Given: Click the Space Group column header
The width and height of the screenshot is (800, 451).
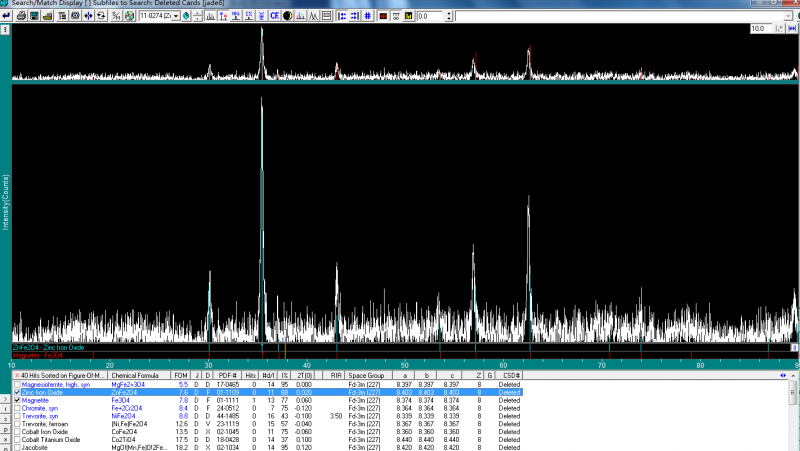Looking at the screenshot, I should (365, 375).
